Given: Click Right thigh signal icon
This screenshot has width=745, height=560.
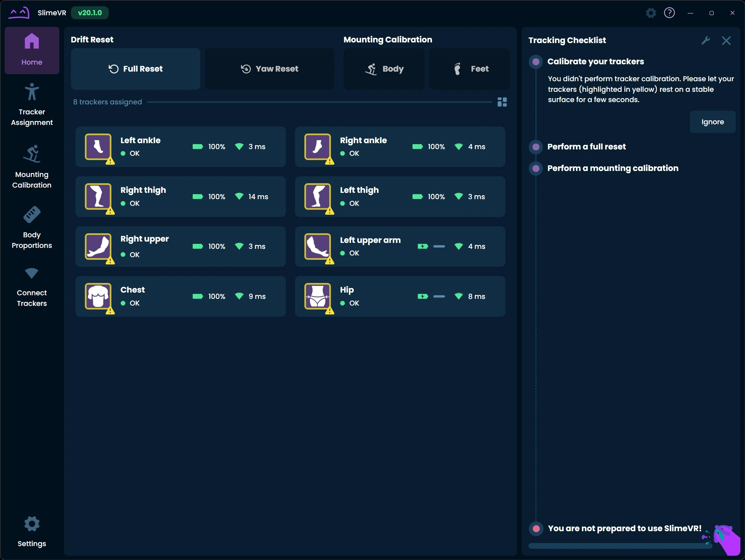Looking at the screenshot, I should point(239,196).
